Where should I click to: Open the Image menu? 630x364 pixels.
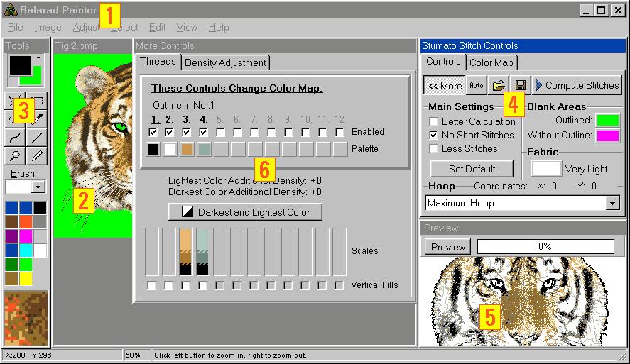coord(48,27)
